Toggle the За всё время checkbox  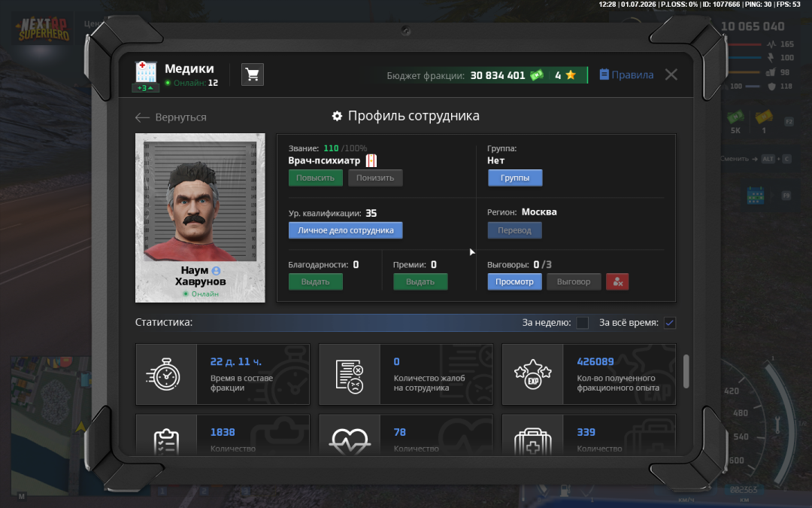coord(670,323)
